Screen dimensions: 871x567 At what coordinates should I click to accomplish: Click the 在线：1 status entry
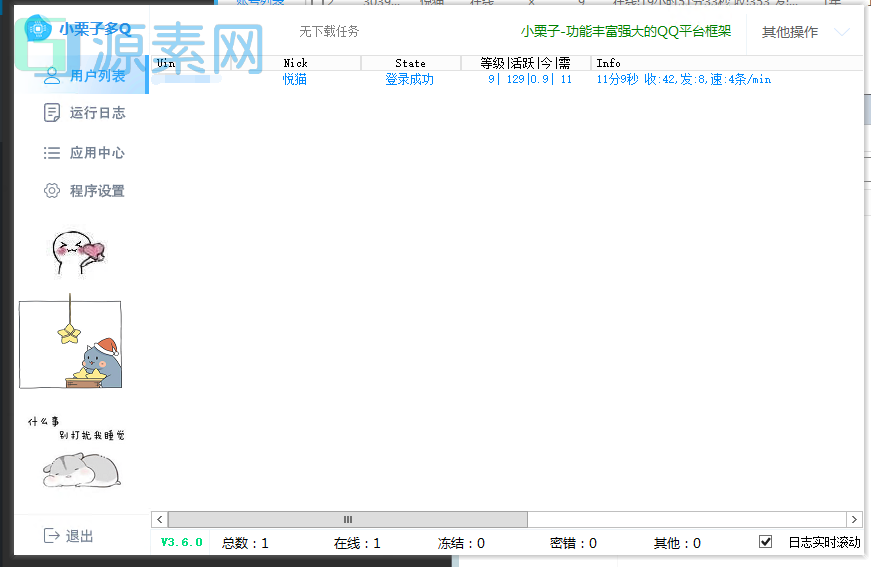coord(357,543)
